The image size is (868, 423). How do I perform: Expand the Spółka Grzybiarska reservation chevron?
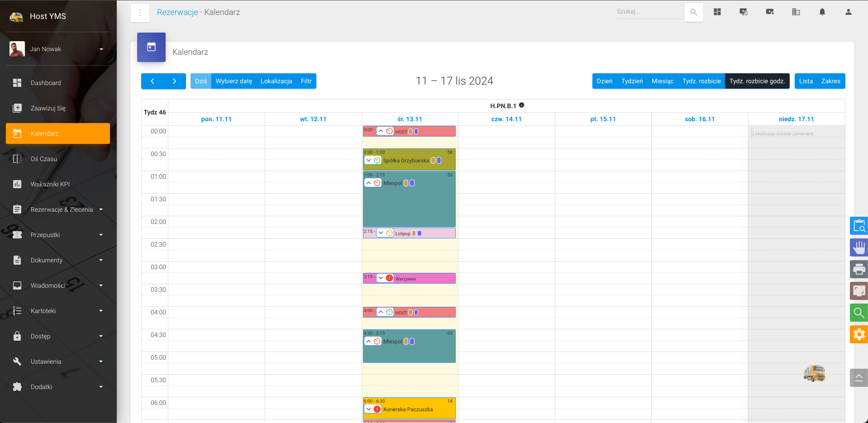[x=369, y=161]
